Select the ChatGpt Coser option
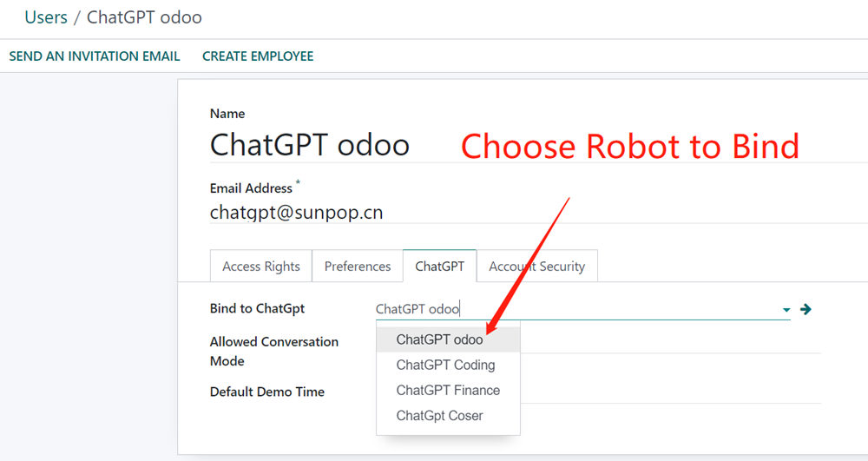868x461 pixels. 439,415
